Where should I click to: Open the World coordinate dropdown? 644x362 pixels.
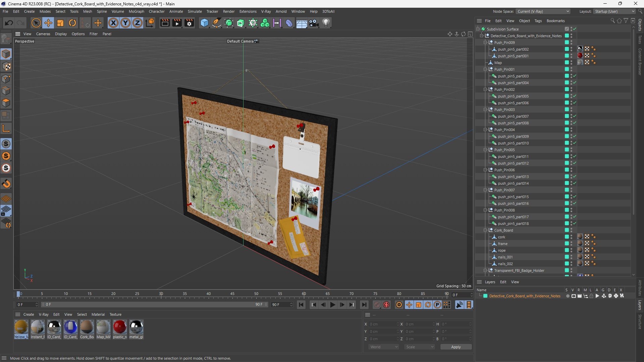click(384, 347)
